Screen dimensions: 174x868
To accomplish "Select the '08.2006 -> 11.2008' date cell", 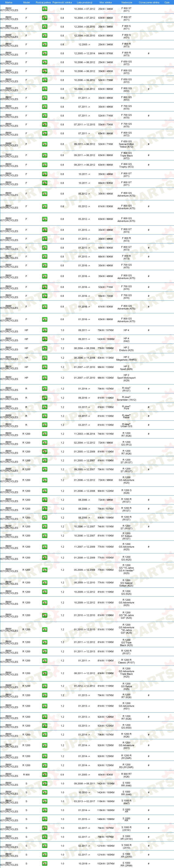I will point(84,358).
